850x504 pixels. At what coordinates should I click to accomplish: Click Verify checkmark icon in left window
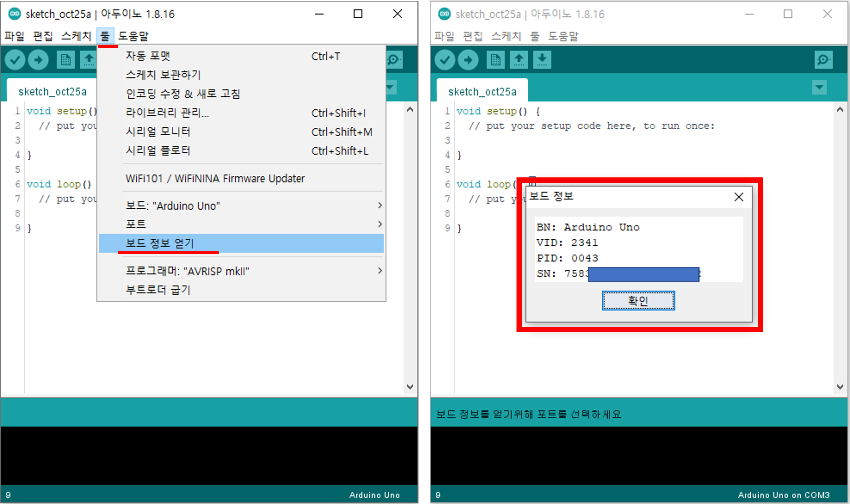[15, 60]
